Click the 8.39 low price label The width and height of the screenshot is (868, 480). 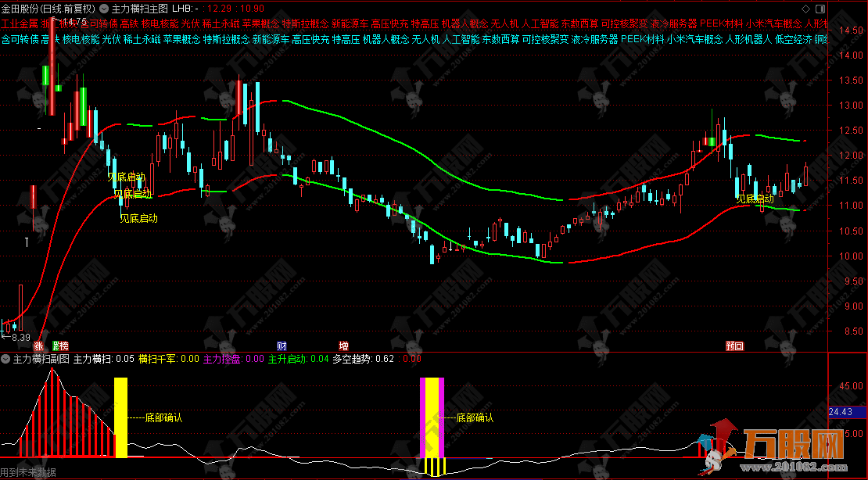(x=20, y=337)
